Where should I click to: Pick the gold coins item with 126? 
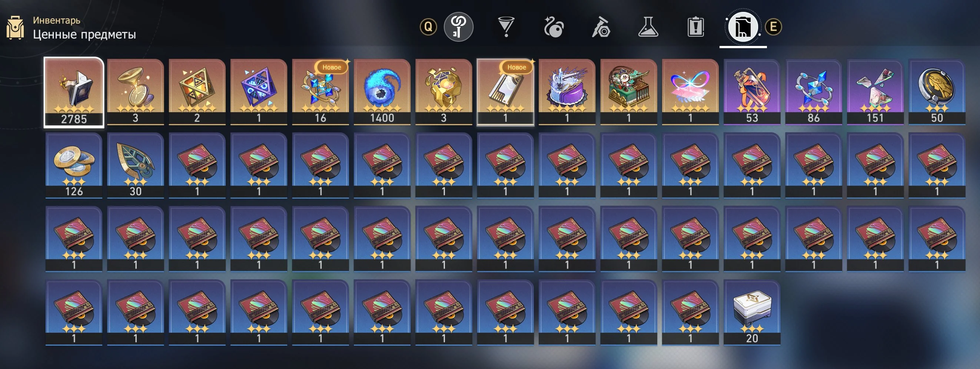tap(74, 166)
